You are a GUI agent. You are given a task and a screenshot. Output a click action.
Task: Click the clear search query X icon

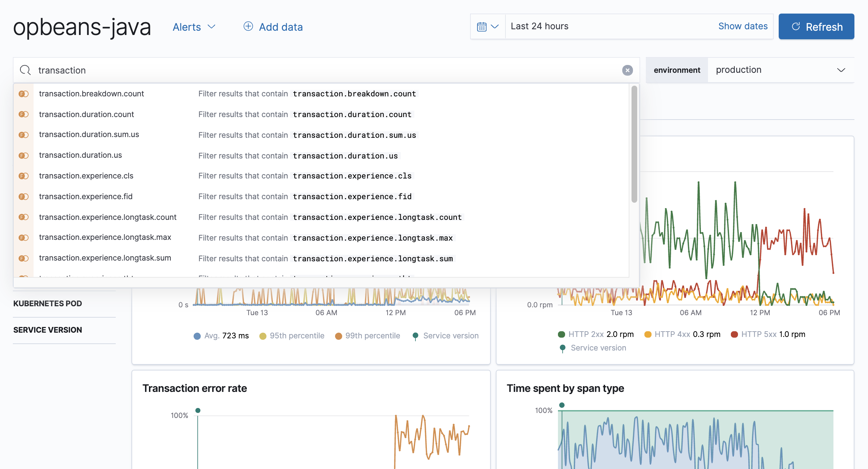pyautogui.click(x=627, y=70)
